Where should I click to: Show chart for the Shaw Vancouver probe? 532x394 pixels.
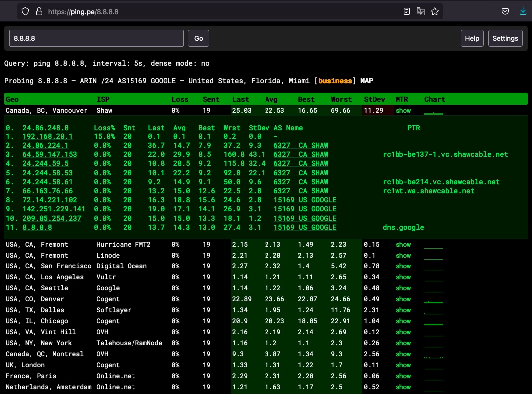click(x=403, y=110)
